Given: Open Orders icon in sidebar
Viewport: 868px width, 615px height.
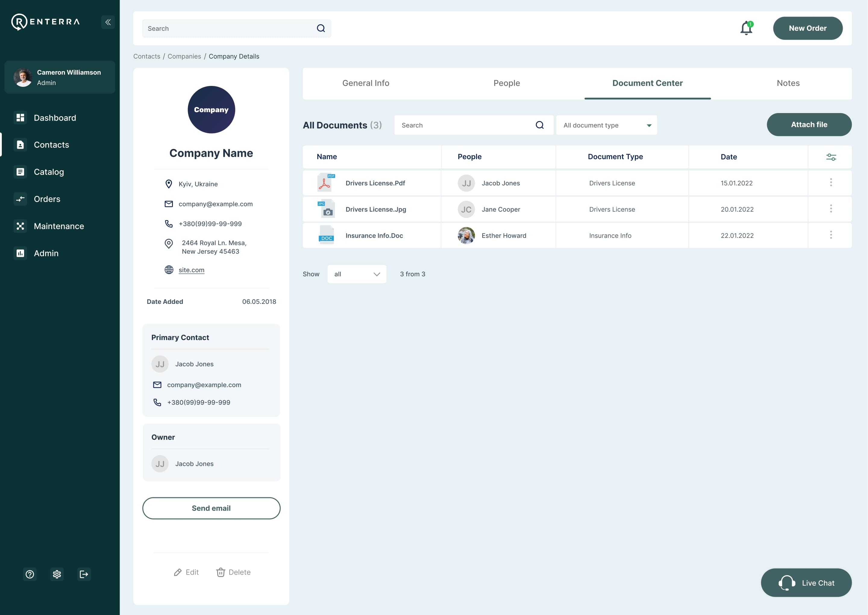Looking at the screenshot, I should [20, 199].
